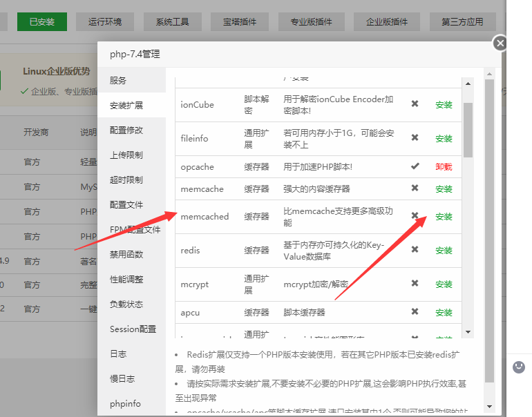The width and height of the screenshot is (532, 417).
Task: Select the 已安装 category button
Action: pyautogui.click(x=42, y=21)
